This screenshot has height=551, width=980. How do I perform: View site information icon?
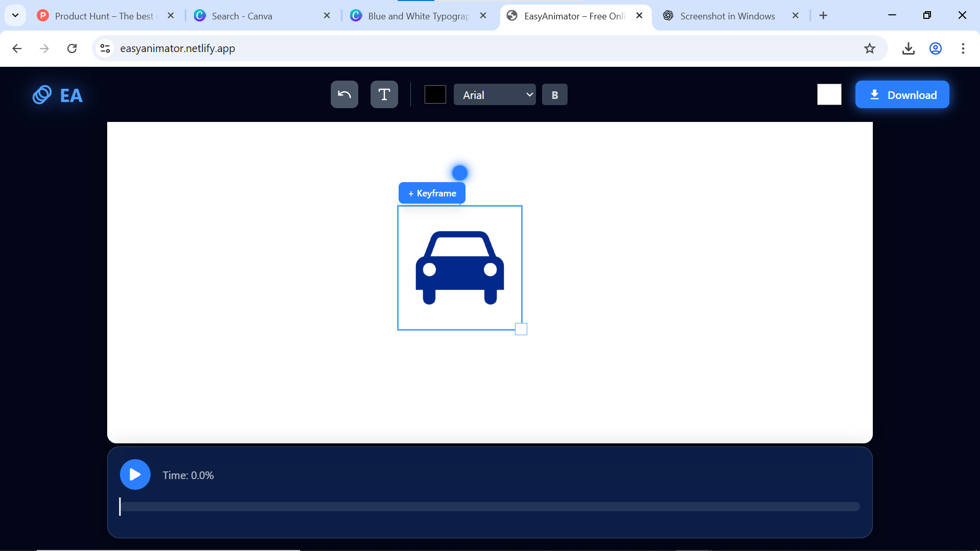pos(105,48)
